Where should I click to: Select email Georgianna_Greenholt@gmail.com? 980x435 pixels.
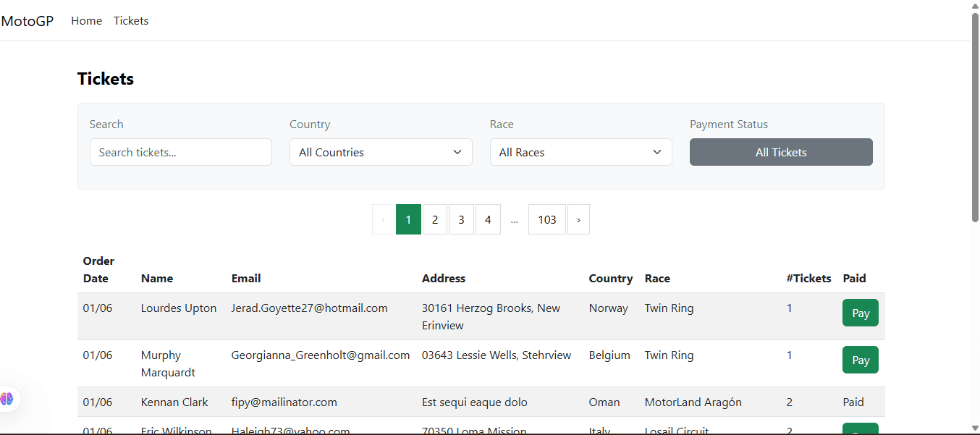click(321, 355)
